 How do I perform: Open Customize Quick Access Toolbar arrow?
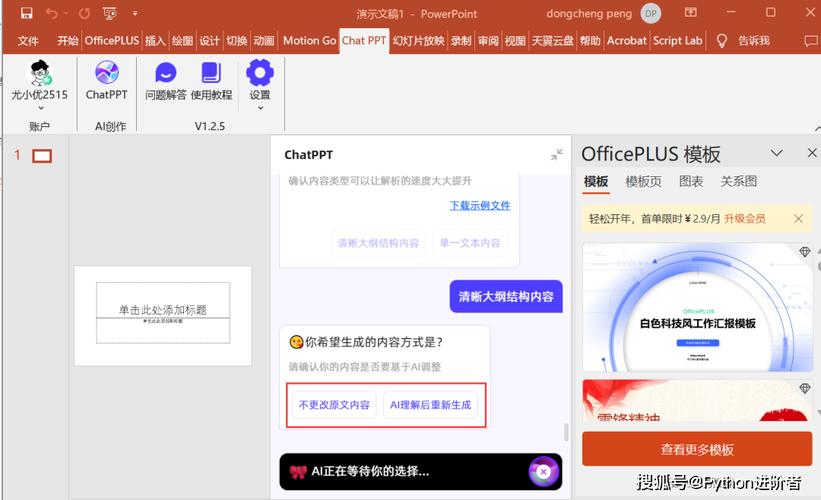coord(135,13)
